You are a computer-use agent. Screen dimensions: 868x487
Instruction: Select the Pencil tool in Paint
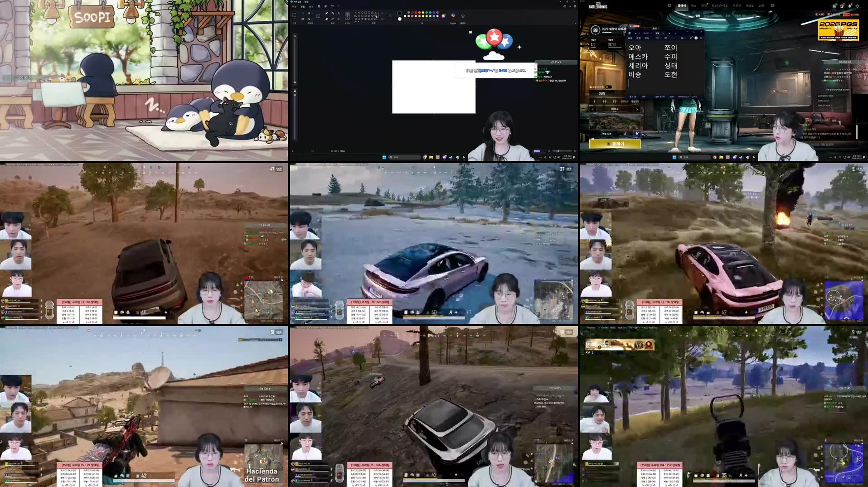(327, 13)
